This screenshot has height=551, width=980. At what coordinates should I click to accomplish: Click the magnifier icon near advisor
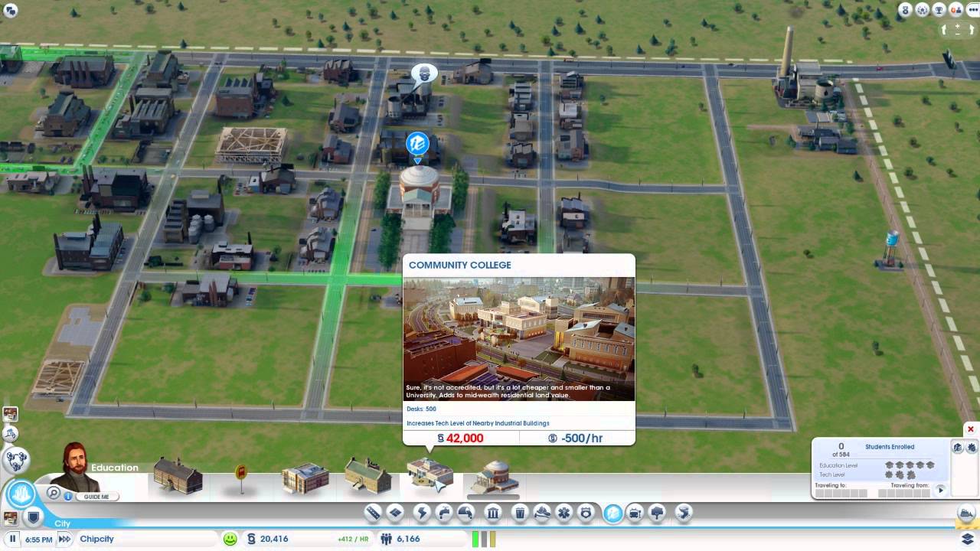click(54, 494)
